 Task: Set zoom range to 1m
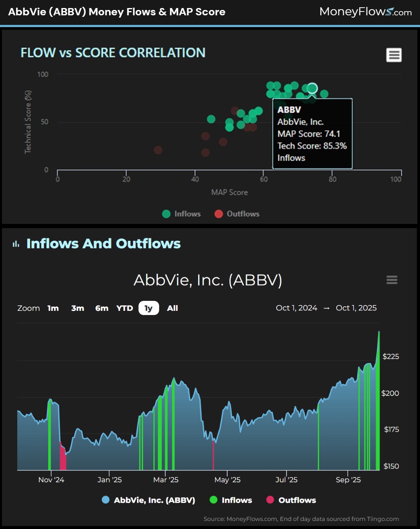tap(53, 308)
